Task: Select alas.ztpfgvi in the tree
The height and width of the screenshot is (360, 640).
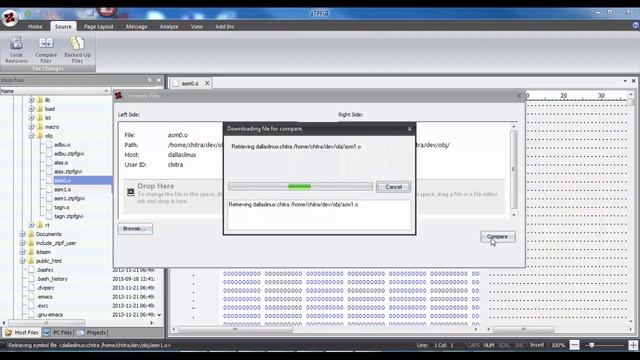Action: click(68, 171)
